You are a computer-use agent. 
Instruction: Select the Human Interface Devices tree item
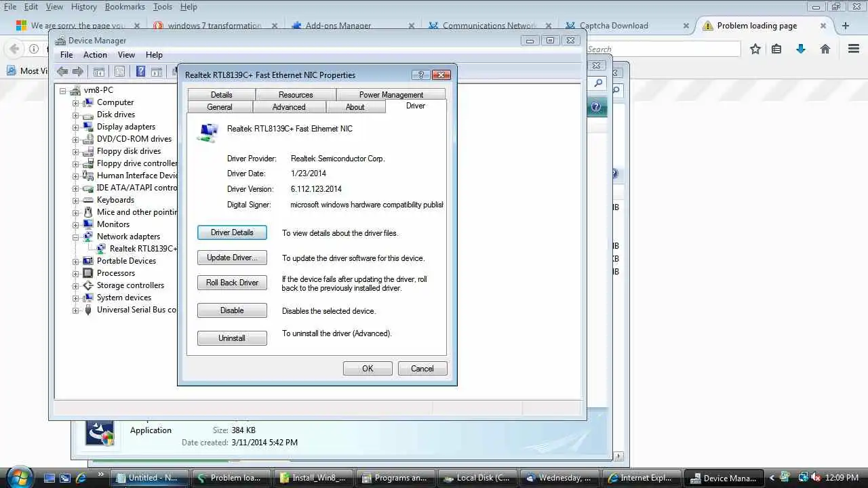(x=137, y=176)
